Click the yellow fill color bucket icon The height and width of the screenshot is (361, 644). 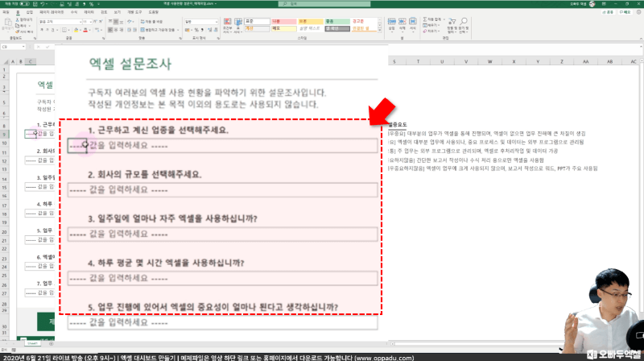point(76,30)
